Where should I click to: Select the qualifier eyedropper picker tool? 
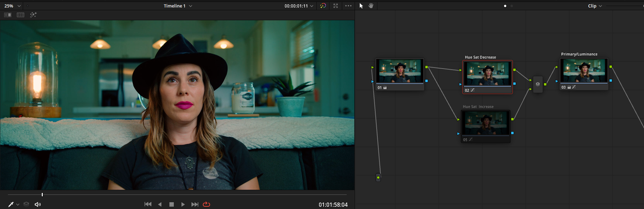11,204
